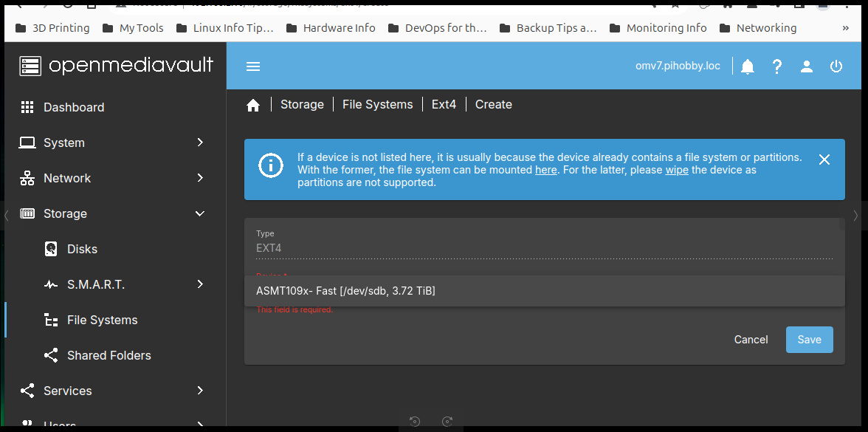The image size is (868, 432).
Task: Open help via the question mark icon
Action: point(776,66)
